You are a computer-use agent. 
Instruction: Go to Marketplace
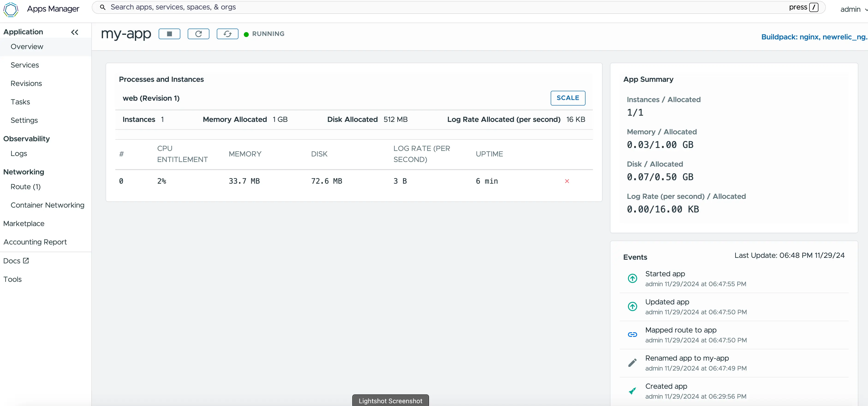coord(24,224)
